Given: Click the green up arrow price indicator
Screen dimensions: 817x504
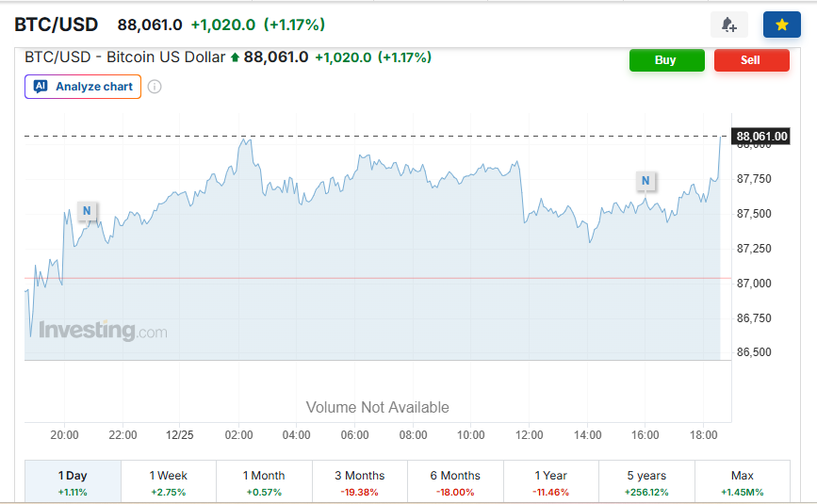Looking at the screenshot, I should pos(235,58).
